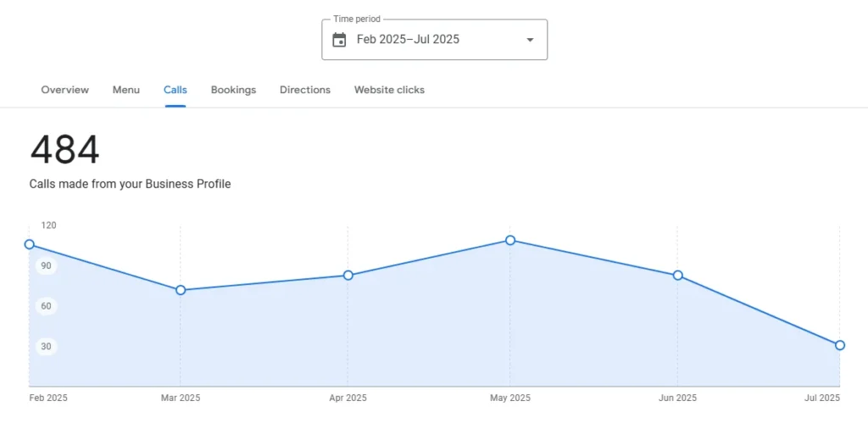Click the Apr 2025 data point marker
The width and height of the screenshot is (868, 434).
coord(348,275)
